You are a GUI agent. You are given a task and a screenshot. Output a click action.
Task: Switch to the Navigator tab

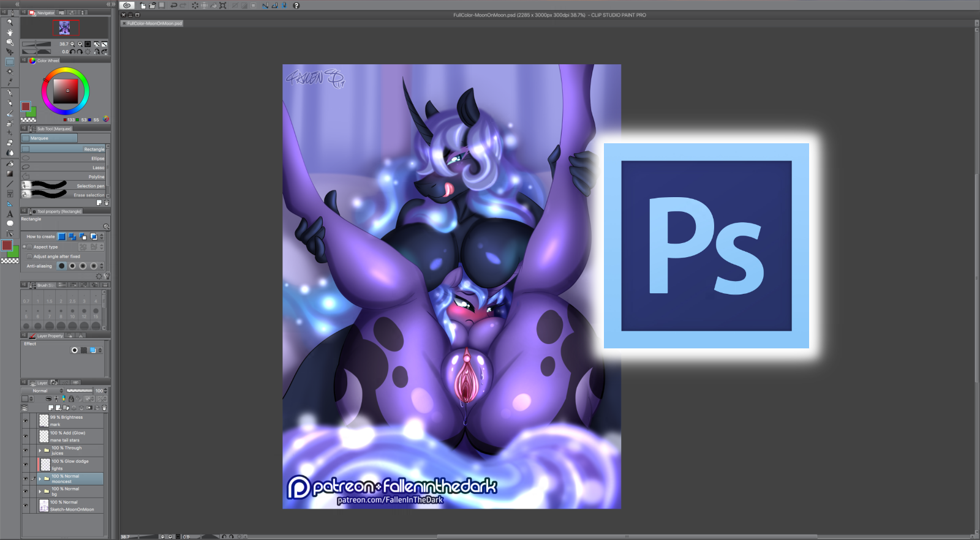point(43,12)
